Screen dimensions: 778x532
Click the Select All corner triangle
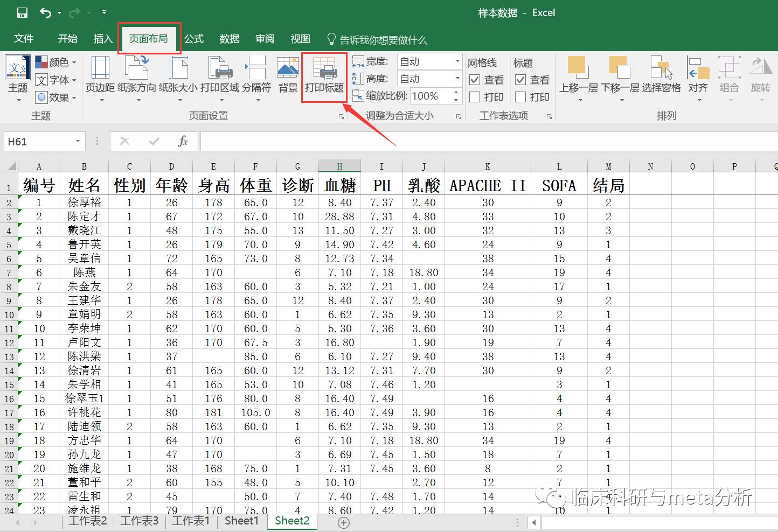coord(10,166)
